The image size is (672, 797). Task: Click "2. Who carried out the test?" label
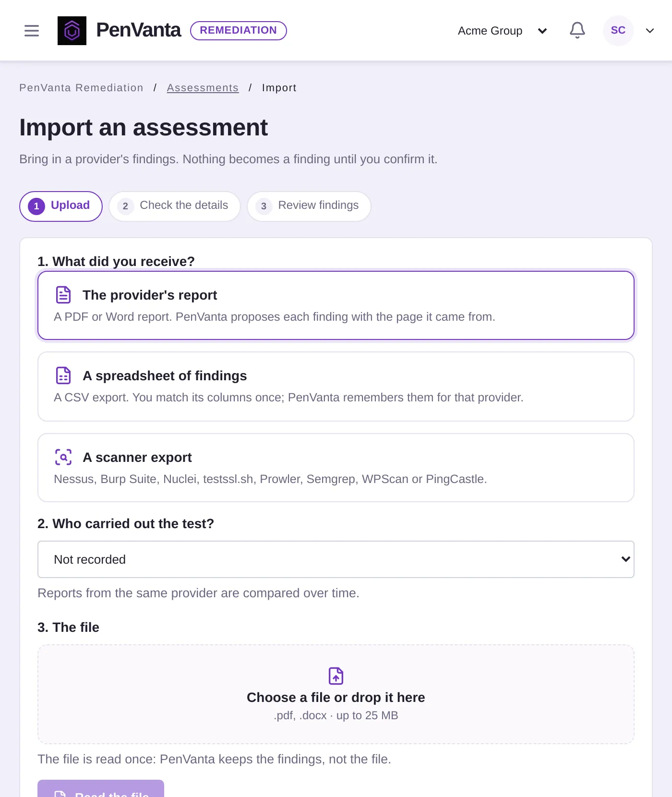(126, 523)
